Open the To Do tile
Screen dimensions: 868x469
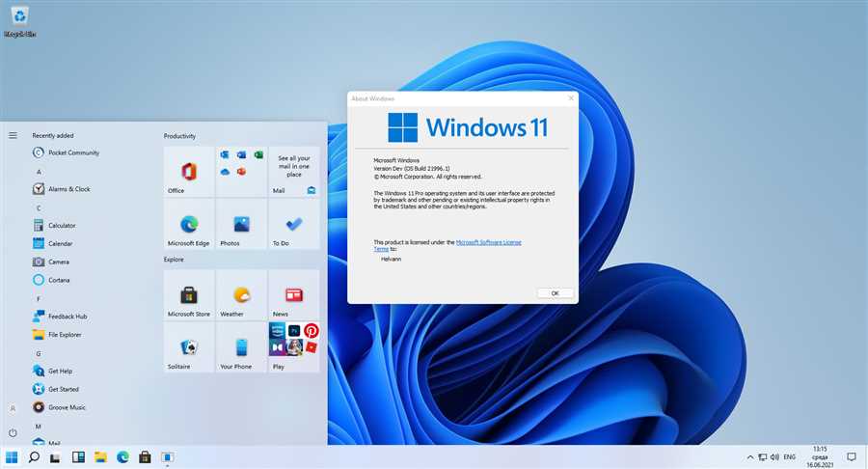tap(294, 224)
